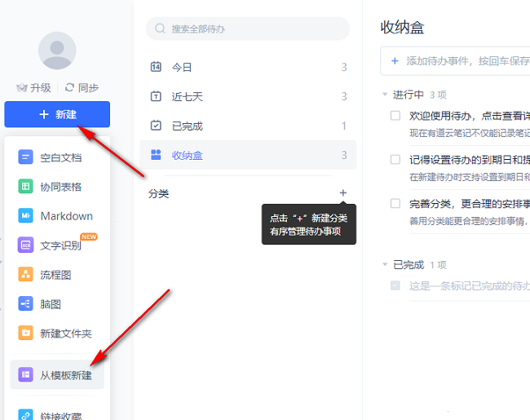The image size is (530, 420).
Task: Click the 搜索全部待办 search field
Action: coord(247,29)
